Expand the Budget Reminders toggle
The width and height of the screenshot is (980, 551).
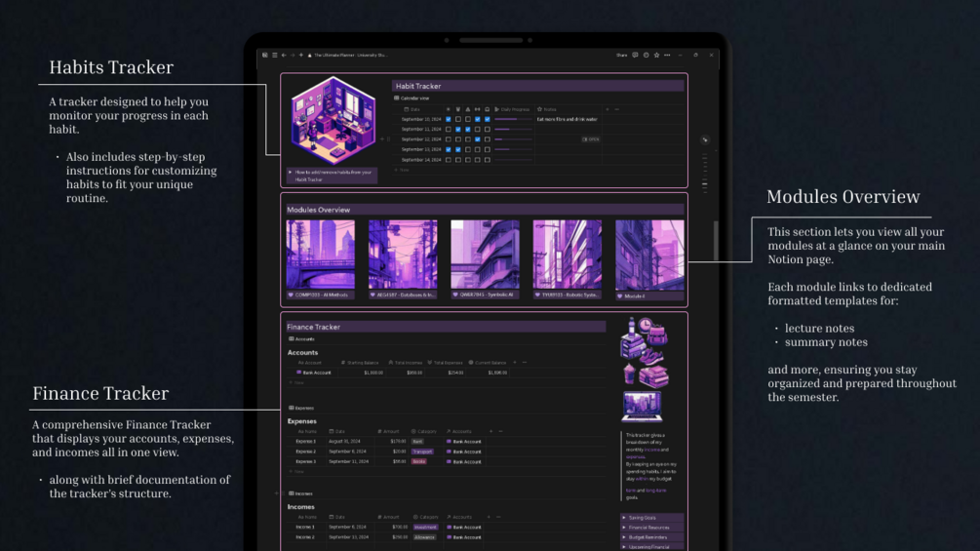pyautogui.click(x=624, y=537)
